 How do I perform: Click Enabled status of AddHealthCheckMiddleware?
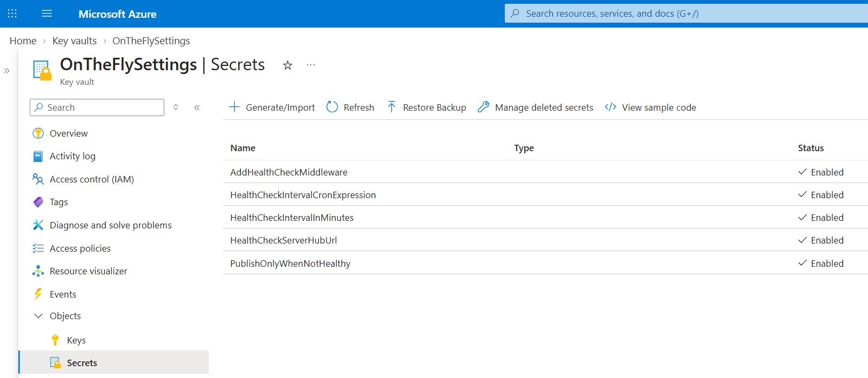click(x=821, y=172)
